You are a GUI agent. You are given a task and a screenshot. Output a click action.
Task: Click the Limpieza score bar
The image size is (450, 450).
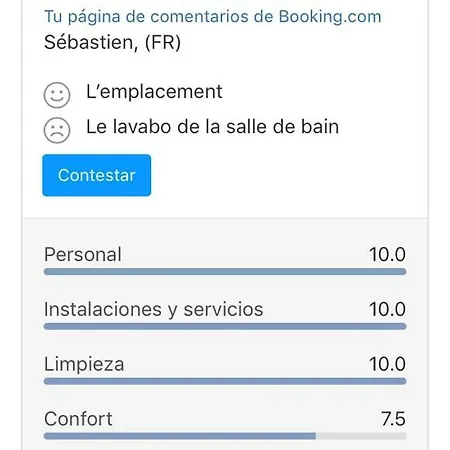(x=225, y=381)
